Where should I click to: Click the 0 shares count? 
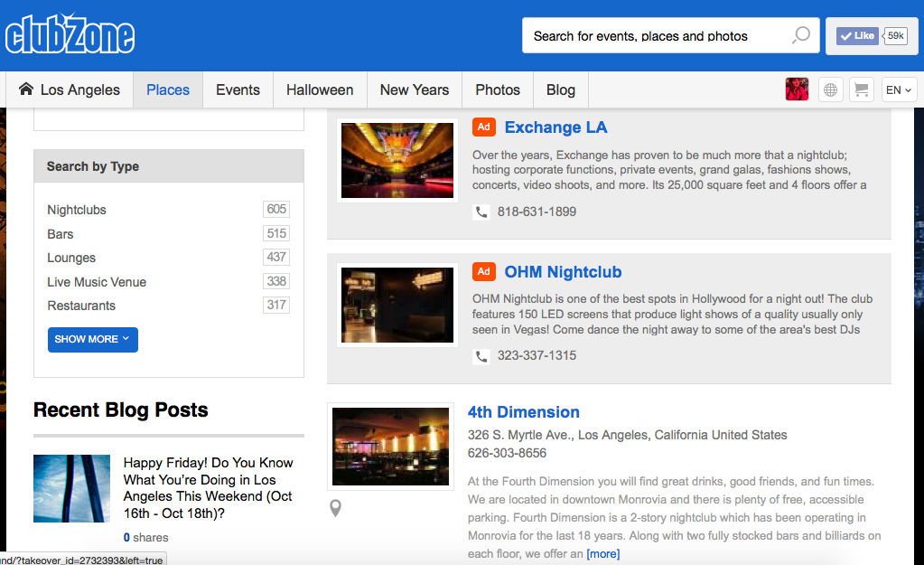pyautogui.click(x=145, y=538)
